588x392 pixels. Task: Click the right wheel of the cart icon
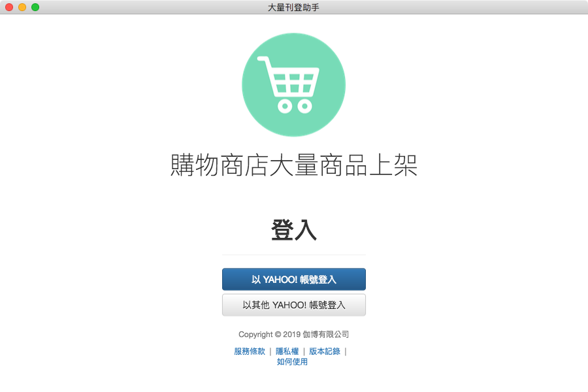tap(305, 106)
